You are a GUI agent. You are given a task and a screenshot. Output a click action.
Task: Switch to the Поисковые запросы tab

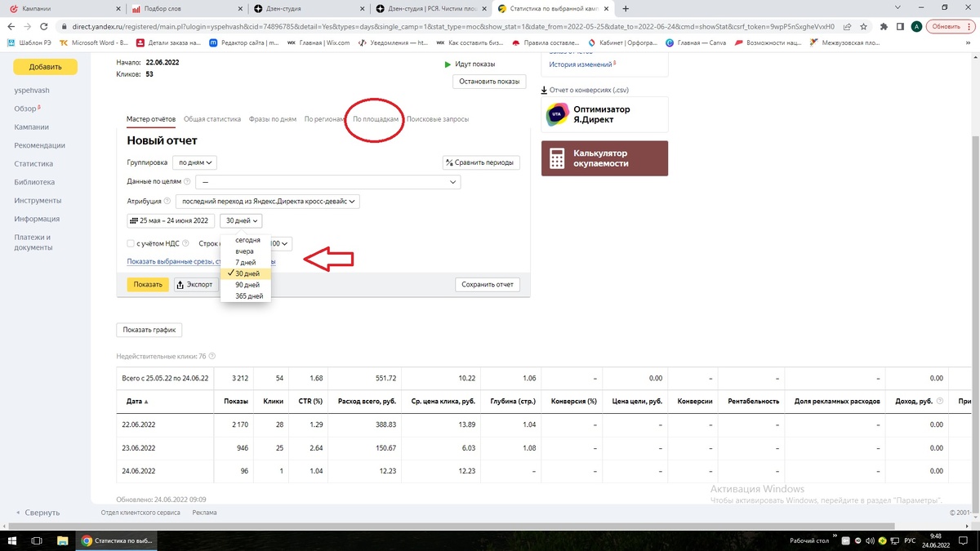[438, 119]
